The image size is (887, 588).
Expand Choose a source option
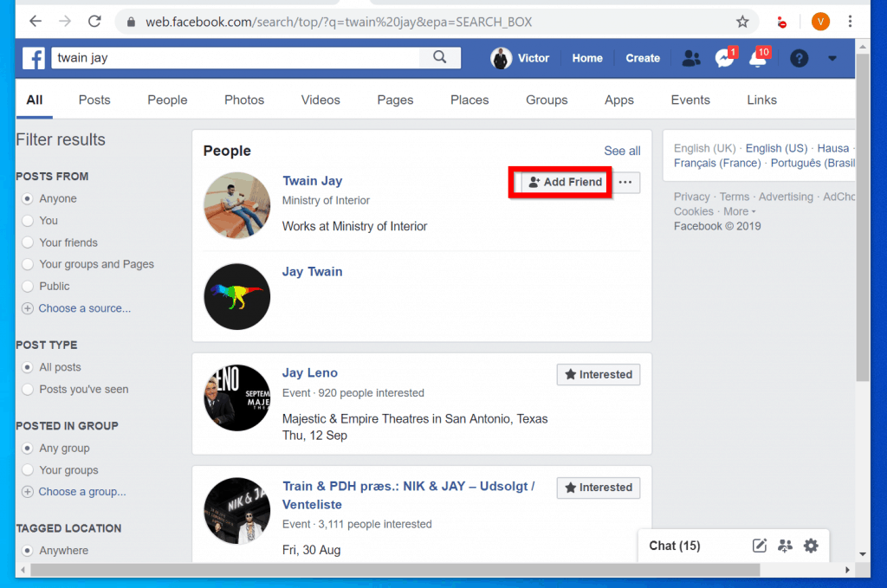coord(76,308)
